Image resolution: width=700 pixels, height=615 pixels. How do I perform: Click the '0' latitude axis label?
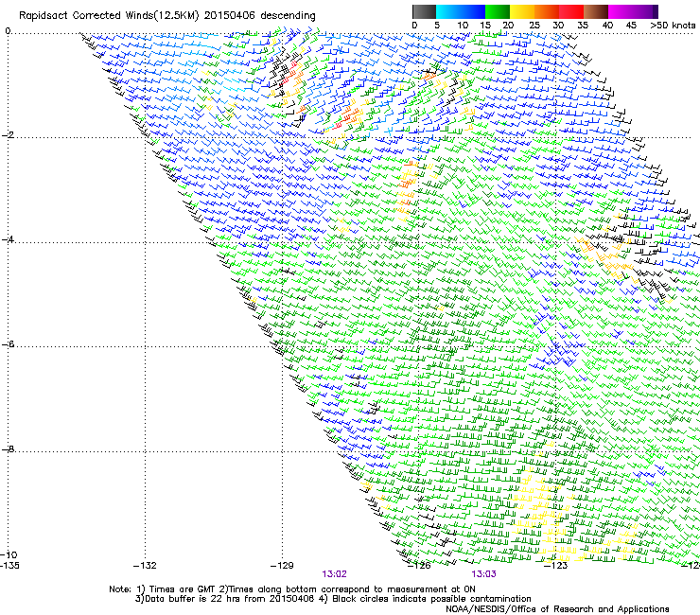[8, 30]
